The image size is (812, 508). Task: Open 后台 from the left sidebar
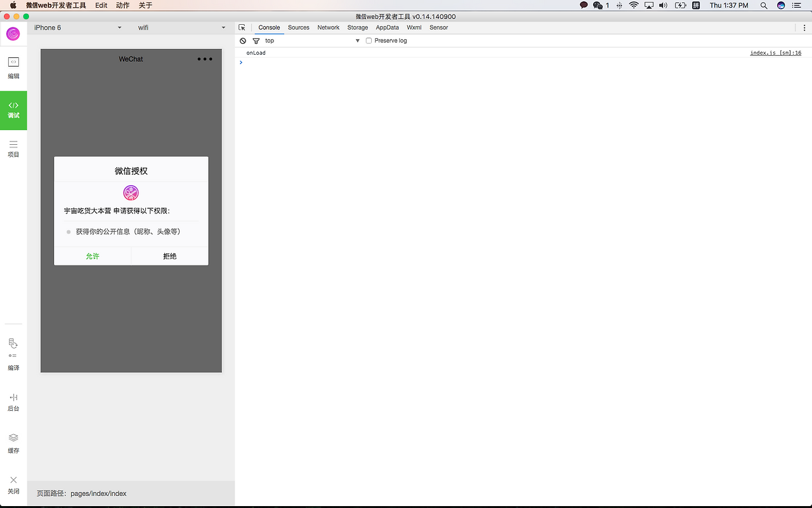pyautogui.click(x=13, y=401)
